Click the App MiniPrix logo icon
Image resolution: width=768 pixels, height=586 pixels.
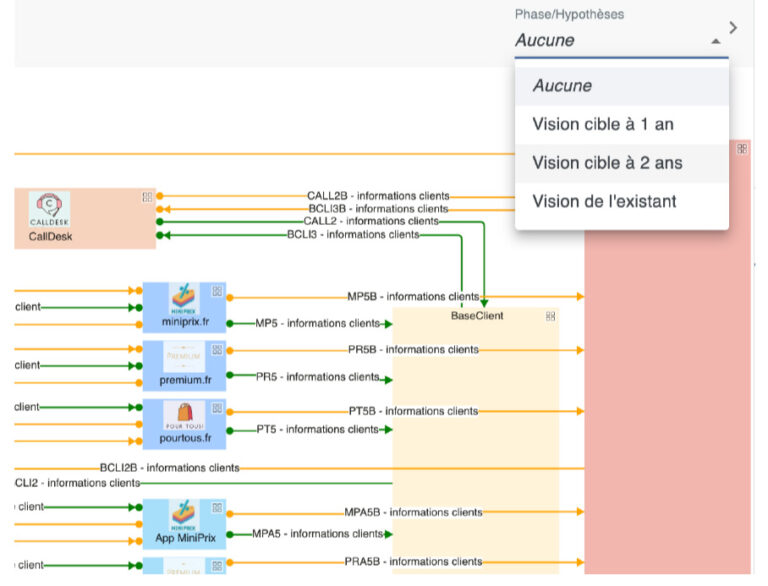coord(184,515)
